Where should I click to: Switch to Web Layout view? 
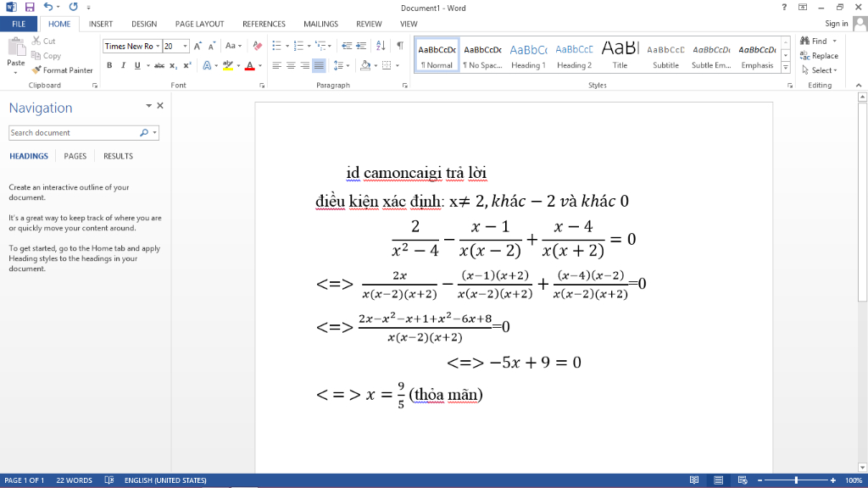[743, 480]
